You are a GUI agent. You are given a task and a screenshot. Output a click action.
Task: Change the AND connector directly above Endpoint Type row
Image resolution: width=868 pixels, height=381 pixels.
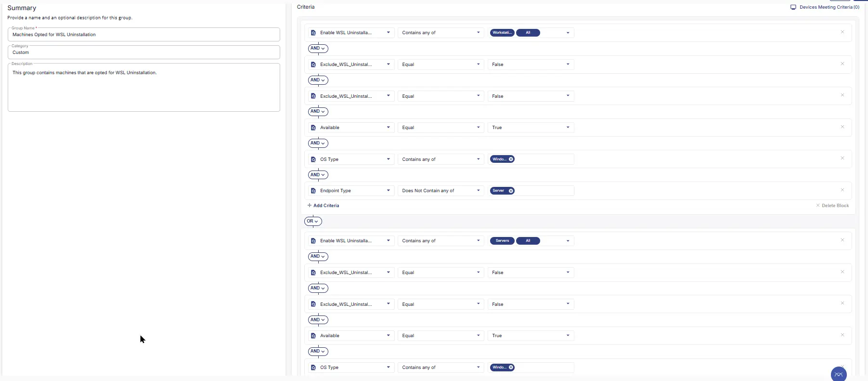click(318, 175)
